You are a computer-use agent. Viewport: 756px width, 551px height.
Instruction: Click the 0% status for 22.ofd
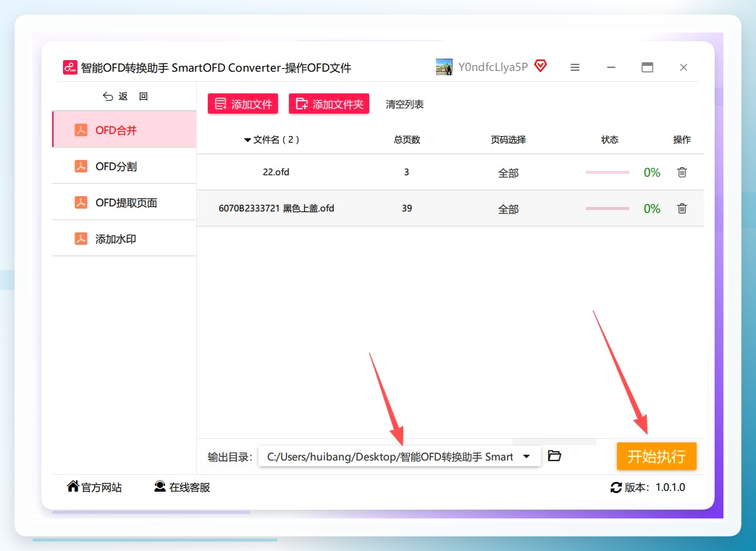pyautogui.click(x=652, y=172)
